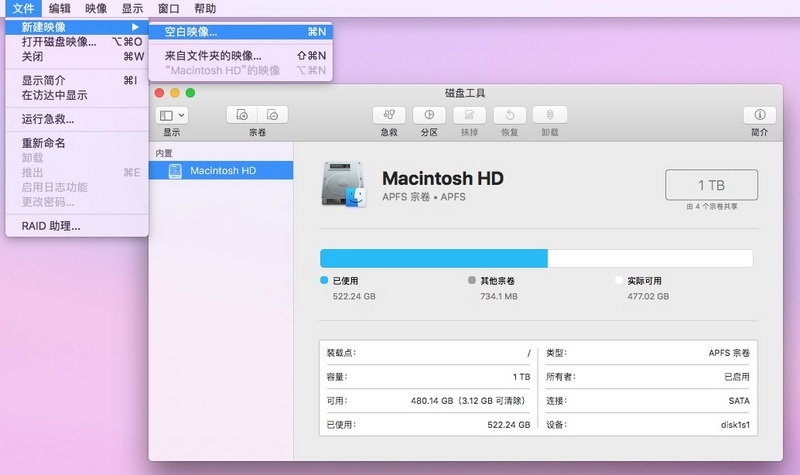Choose 在访达中显示 menu item
Screen dimensions: 800x475
(77, 95)
